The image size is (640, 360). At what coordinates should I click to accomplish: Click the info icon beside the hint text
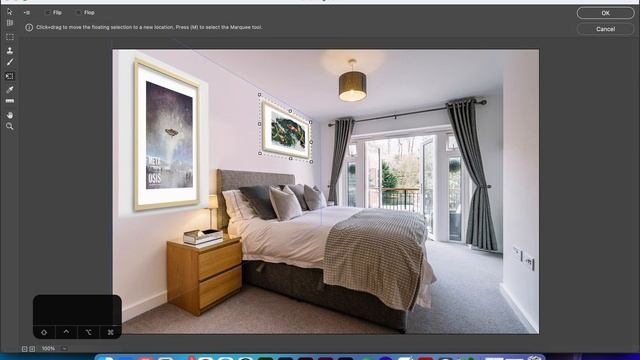[x=29, y=28]
